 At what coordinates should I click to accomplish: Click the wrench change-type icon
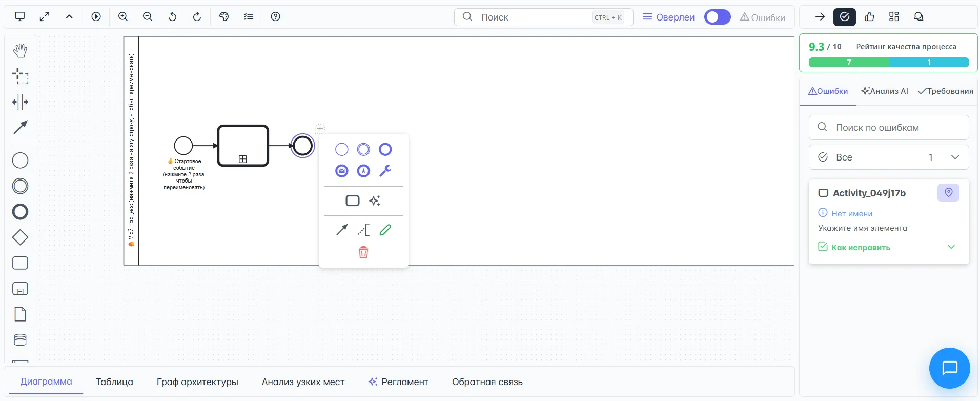pyautogui.click(x=385, y=171)
